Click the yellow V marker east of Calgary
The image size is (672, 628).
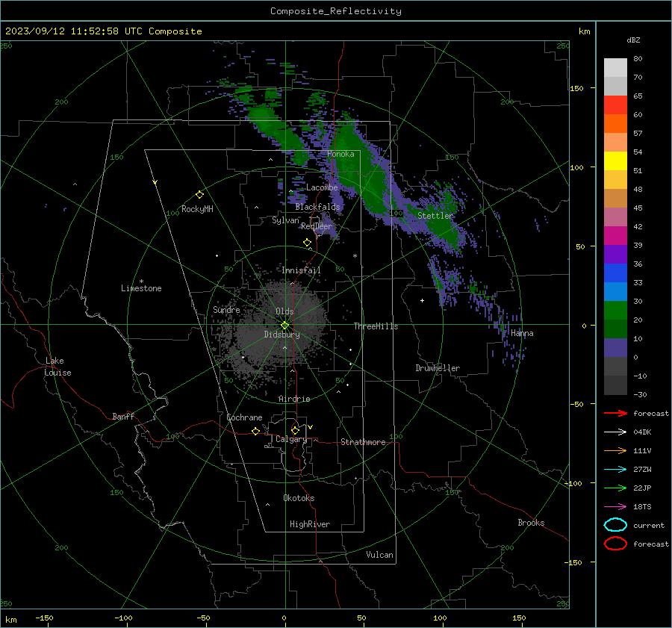(310, 427)
